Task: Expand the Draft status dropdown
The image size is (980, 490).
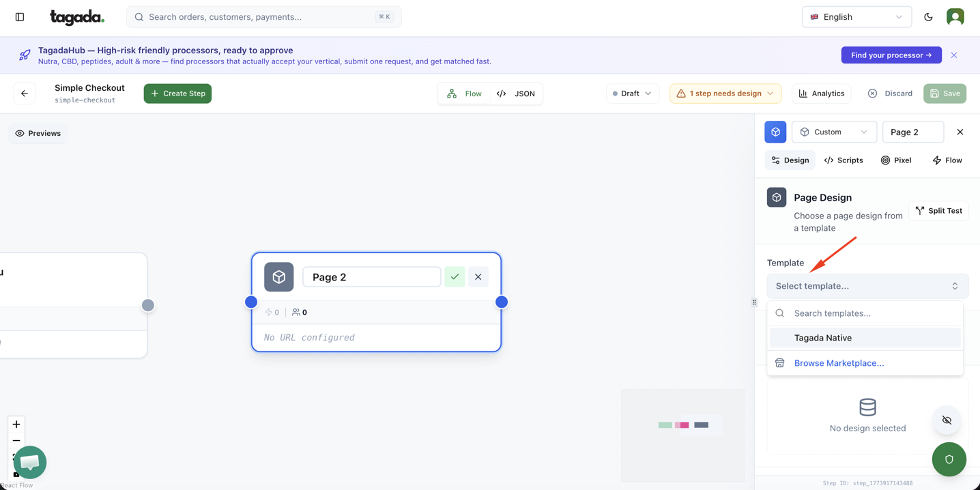Action: click(632, 93)
